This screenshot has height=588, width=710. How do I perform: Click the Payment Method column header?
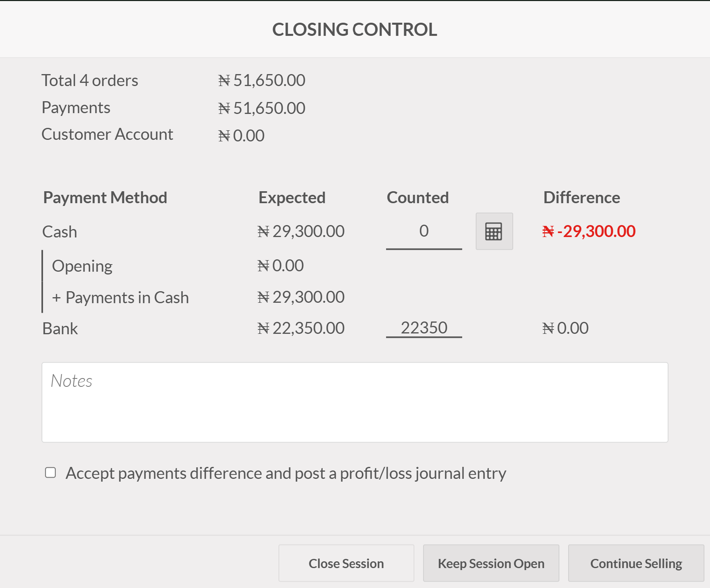(105, 198)
